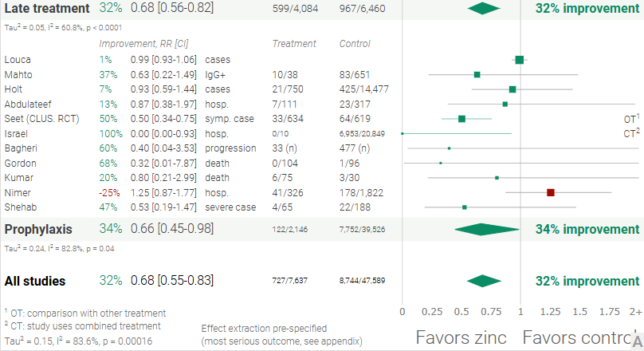Click the green square marker for Louca

520,60
